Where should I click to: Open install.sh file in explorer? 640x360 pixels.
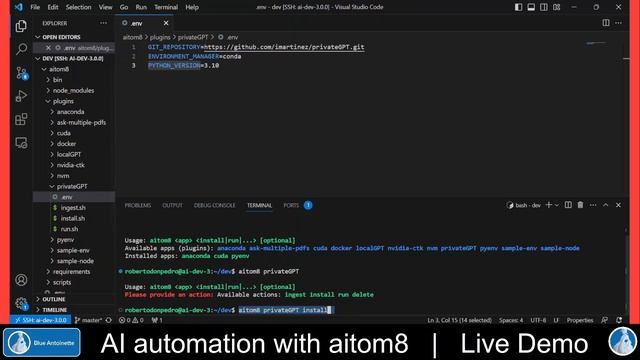coord(74,218)
